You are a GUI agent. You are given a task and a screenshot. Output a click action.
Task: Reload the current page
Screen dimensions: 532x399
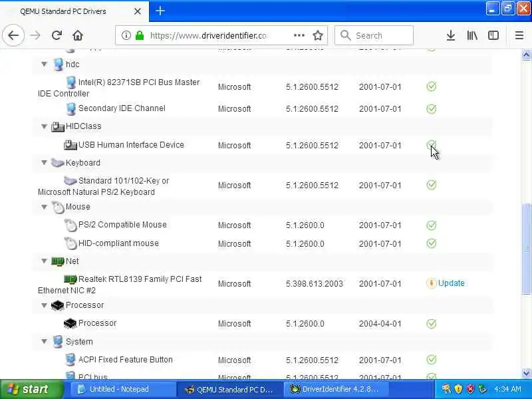pyautogui.click(x=57, y=35)
